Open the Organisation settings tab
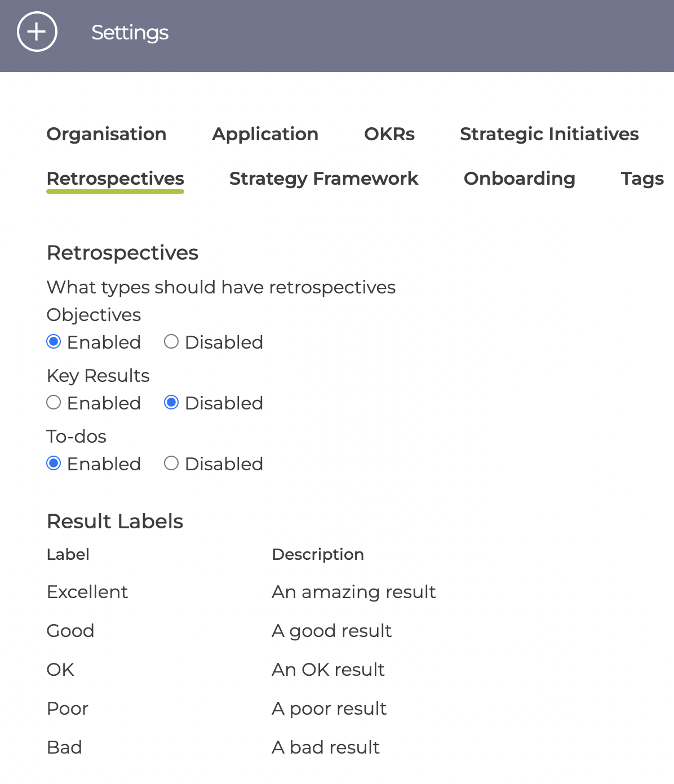This screenshot has width=674, height=784. [x=107, y=134]
